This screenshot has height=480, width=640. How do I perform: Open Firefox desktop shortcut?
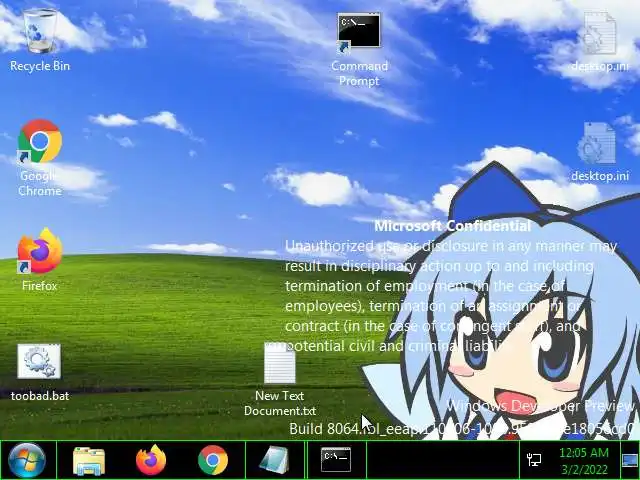tap(40, 251)
